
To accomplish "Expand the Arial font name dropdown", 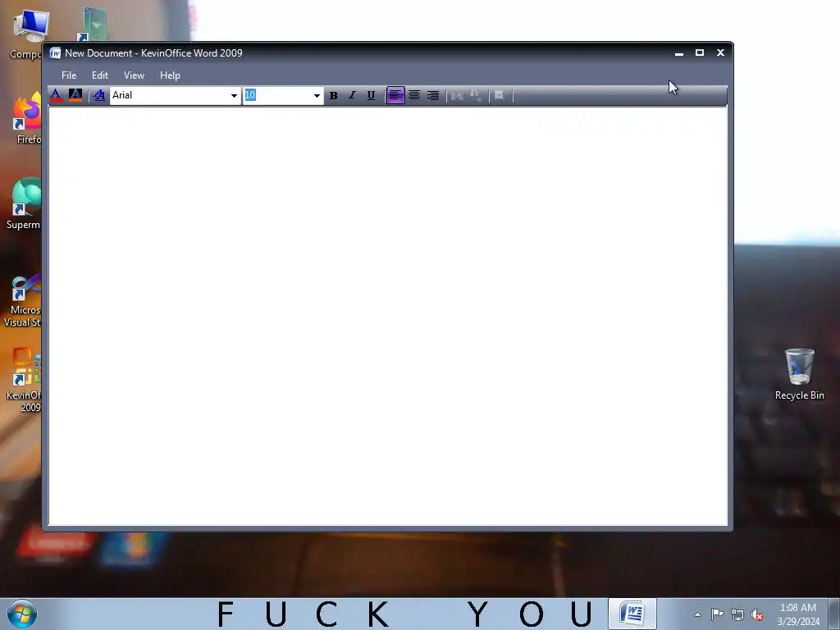I will pos(234,96).
